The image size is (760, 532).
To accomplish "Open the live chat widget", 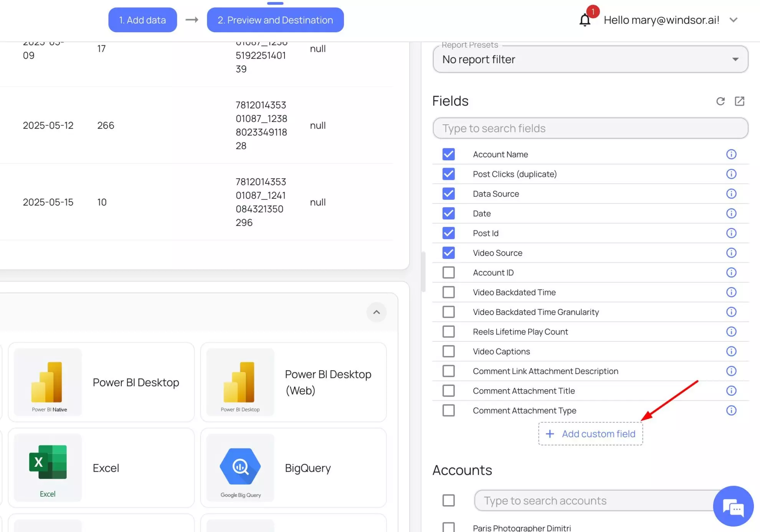I will tap(733, 506).
